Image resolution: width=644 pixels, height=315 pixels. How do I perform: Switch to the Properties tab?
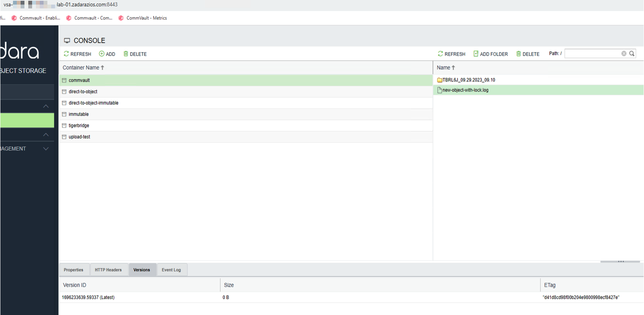(x=73, y=270)
